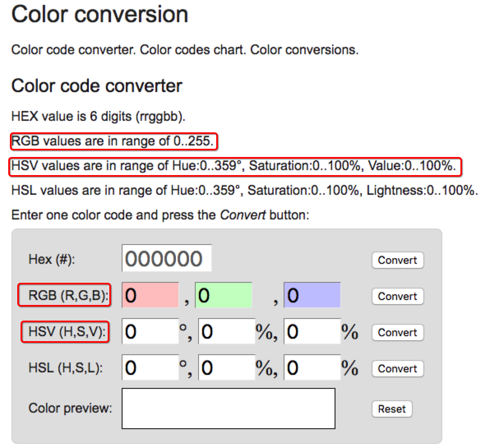Click the HSL saturation percent field
The image size is (490, 448).
tap(227, 367)
